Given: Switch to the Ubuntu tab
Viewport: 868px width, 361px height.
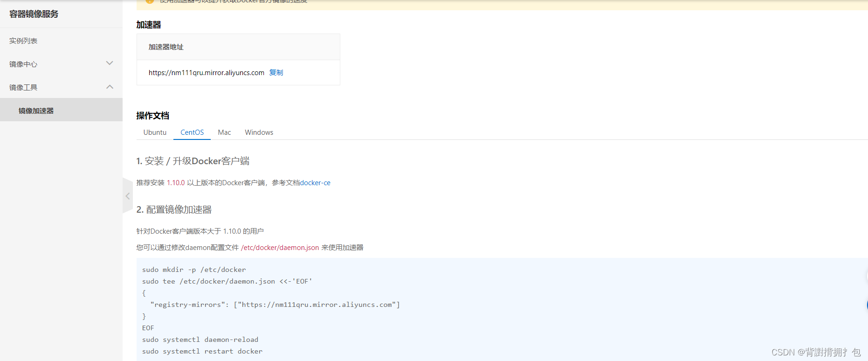Looking at the screenshot, I should [x=155, y=132].
